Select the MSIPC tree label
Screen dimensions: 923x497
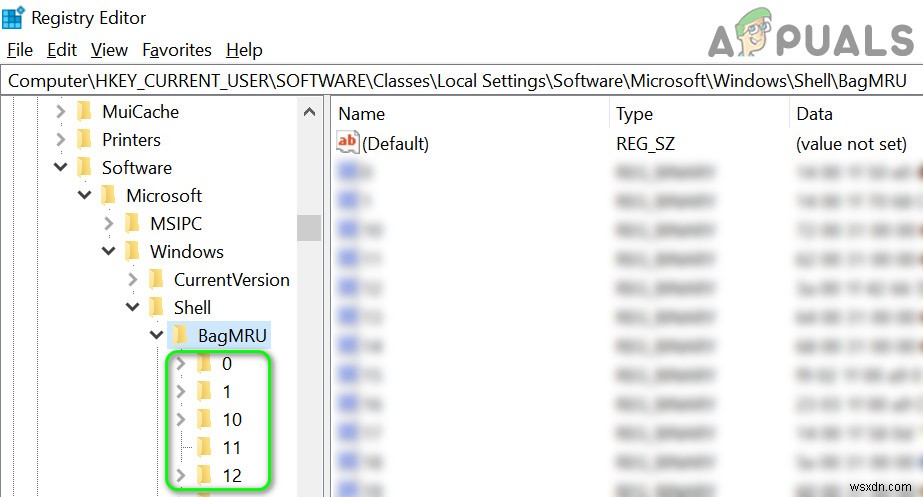point(176,224)
